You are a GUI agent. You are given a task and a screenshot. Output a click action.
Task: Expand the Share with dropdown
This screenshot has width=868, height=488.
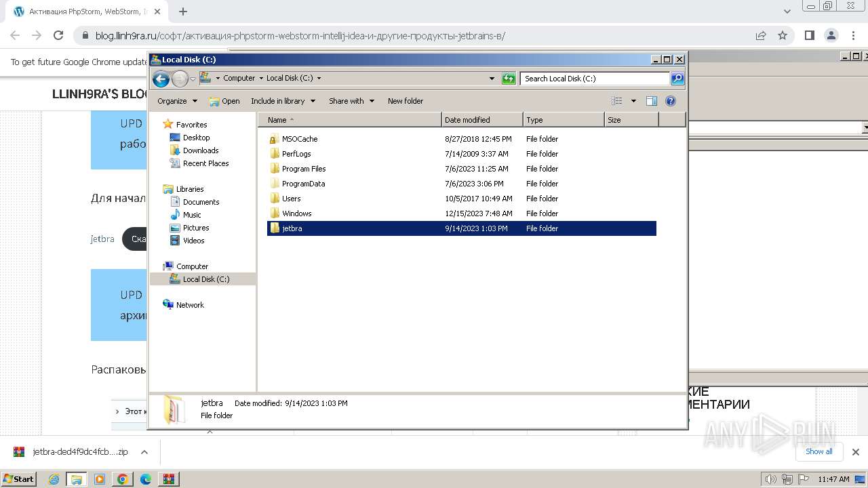352,101
